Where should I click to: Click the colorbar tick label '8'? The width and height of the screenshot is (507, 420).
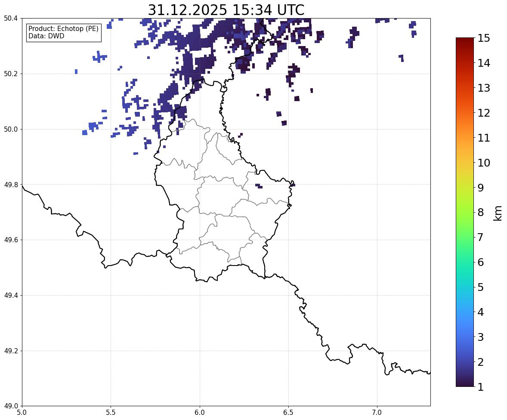481,213
